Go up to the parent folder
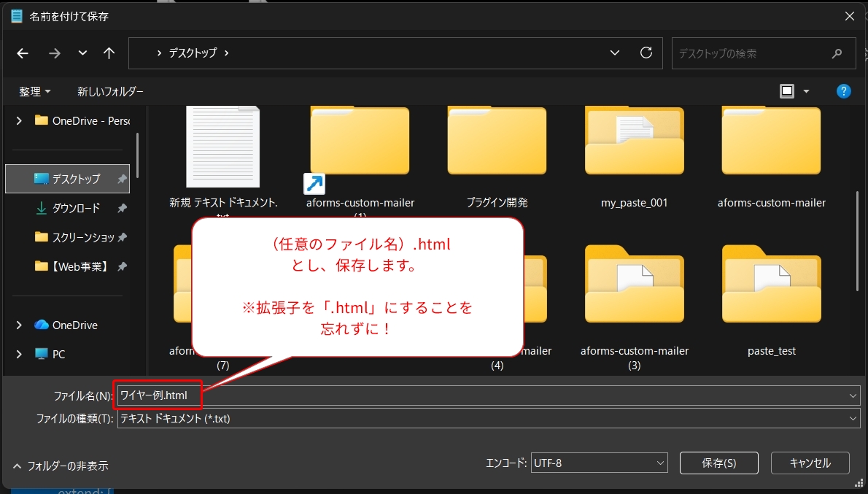 click(x=110, y=53)
